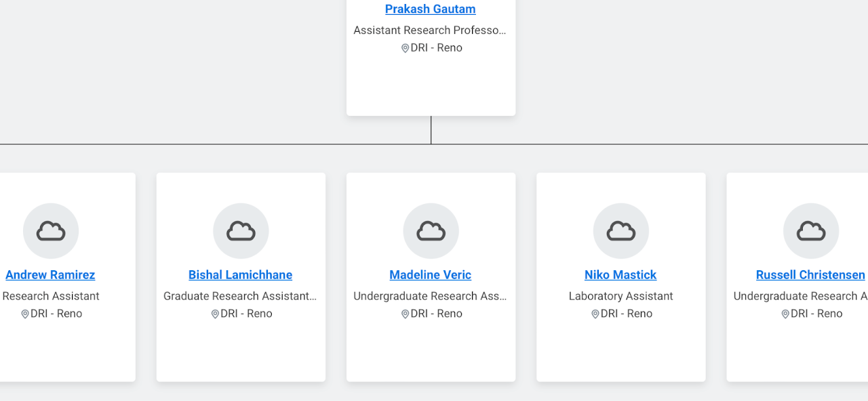Viewport: 868px width, 401px height.
Task: Open Prakash Gautam's profile link
Action: click(x=430, y=9)
